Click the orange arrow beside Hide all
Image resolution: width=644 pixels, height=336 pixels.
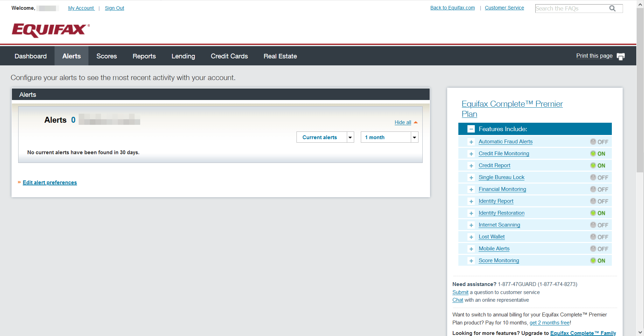[x=416, y=122]
